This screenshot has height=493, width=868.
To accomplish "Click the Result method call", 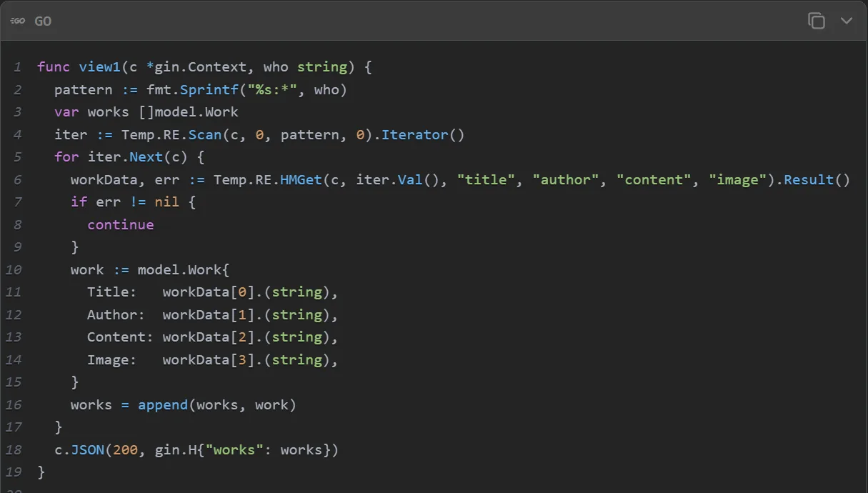I will pos(809,180).
